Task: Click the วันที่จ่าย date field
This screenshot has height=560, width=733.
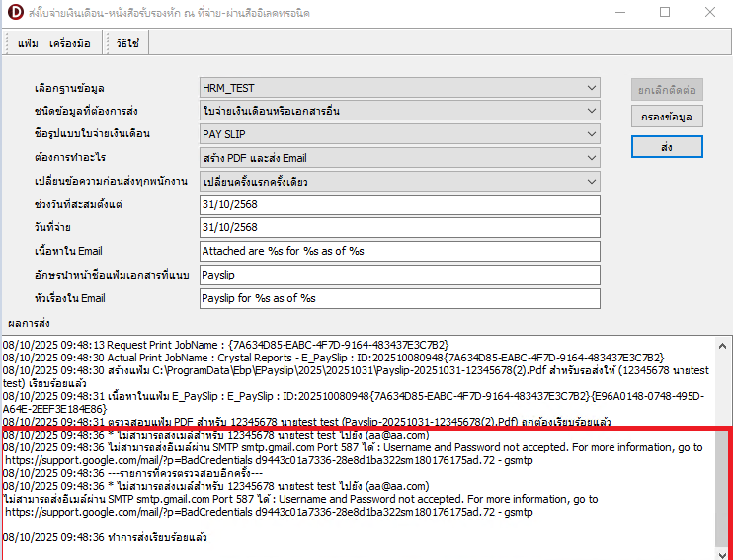Action: [x=399, y=228]
